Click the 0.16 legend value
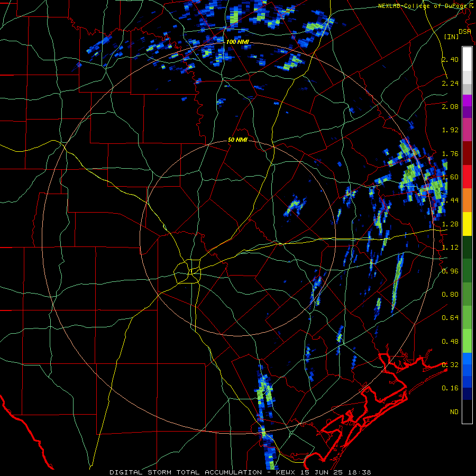476x476 pixels. (x=450, y=388)
